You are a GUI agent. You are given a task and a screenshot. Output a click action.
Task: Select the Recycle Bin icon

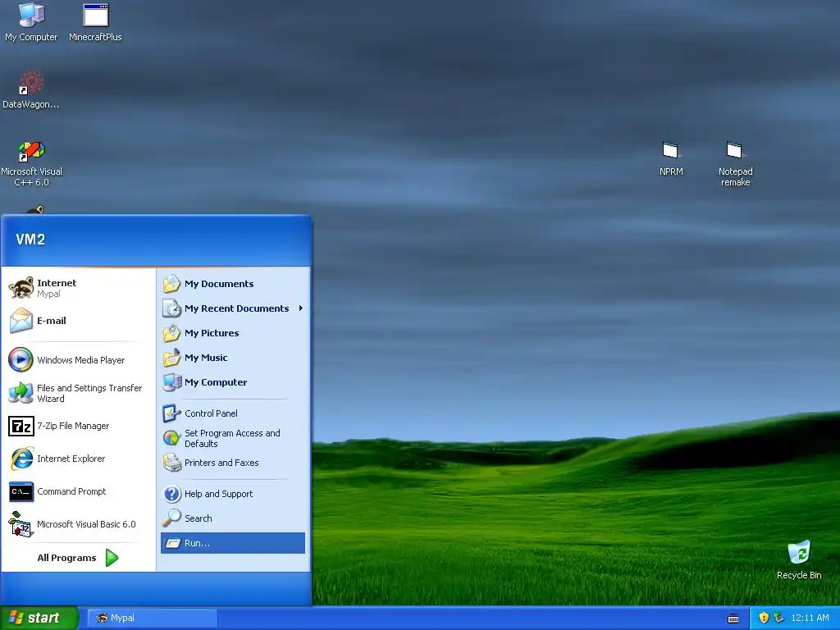pos(799,560)
